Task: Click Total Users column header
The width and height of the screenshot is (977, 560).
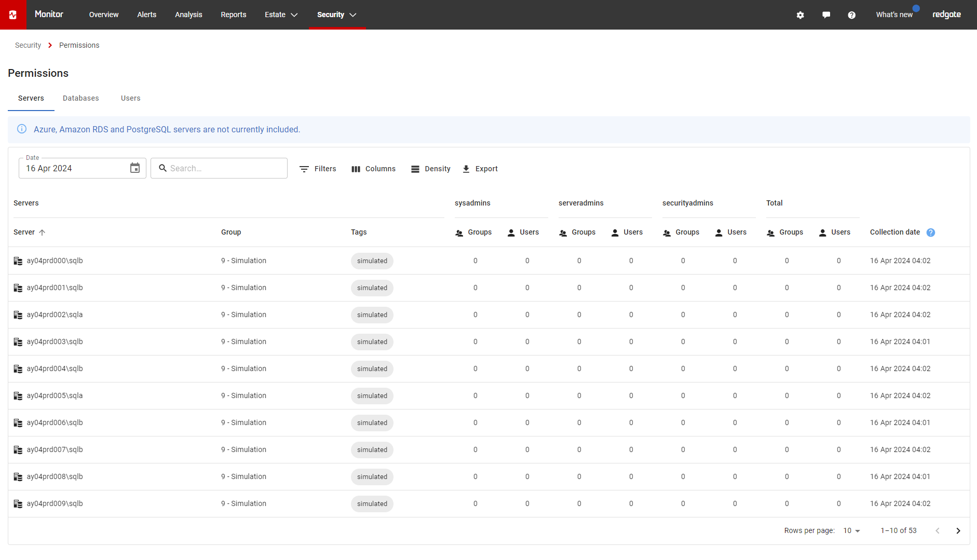Action: 835,233
